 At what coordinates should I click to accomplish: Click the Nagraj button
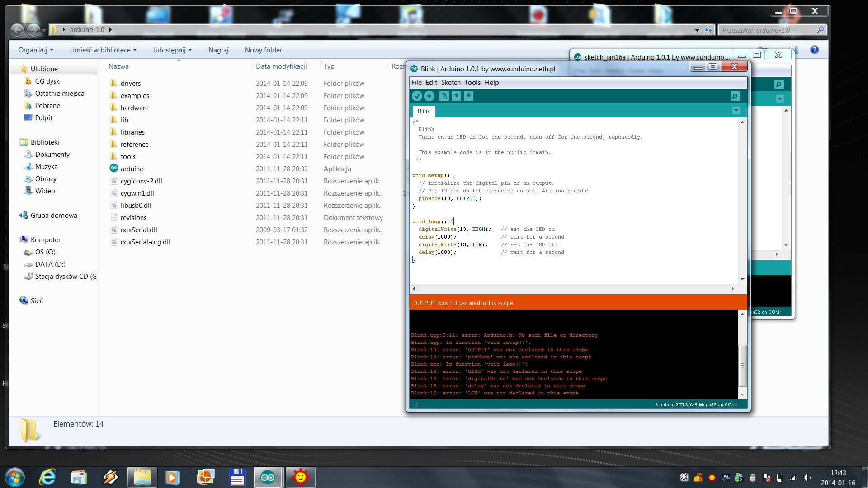[218, 50]
